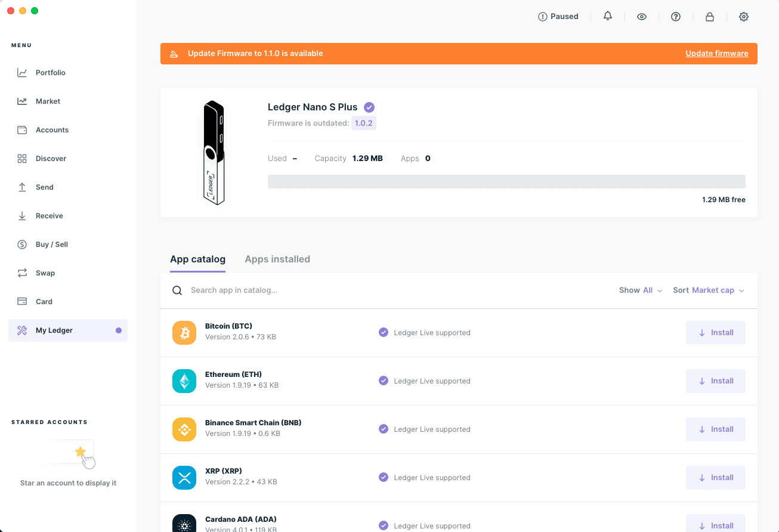Click the search magnifier icon
The height and width of the screenshot is (532, 779).
[x=177, y=290]
